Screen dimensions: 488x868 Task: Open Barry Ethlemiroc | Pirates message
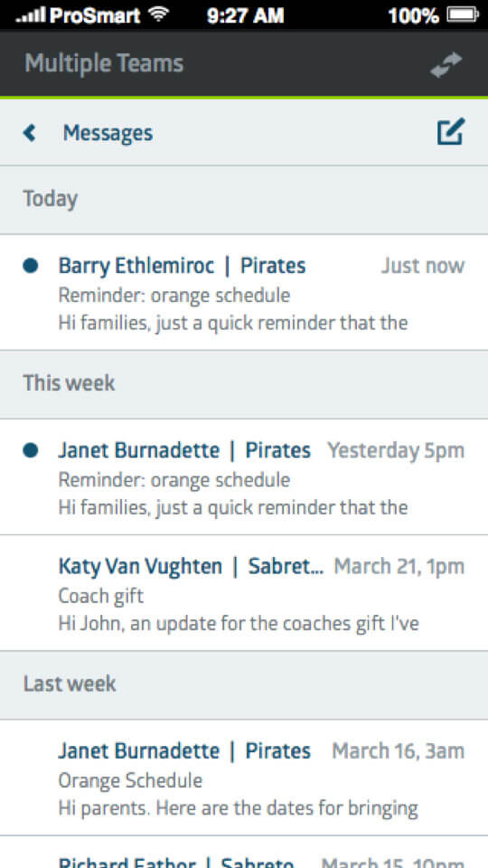click(244, 292)
